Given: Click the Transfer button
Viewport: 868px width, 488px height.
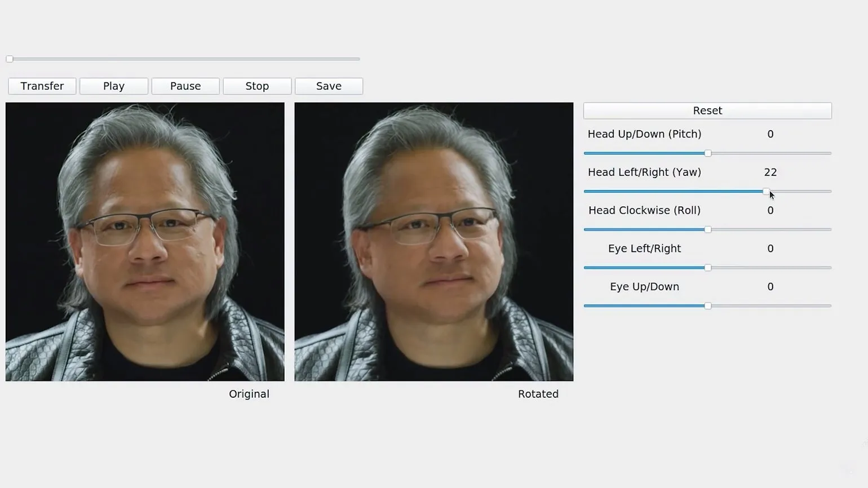Looking at the screenshot, I should click(42, 86).
